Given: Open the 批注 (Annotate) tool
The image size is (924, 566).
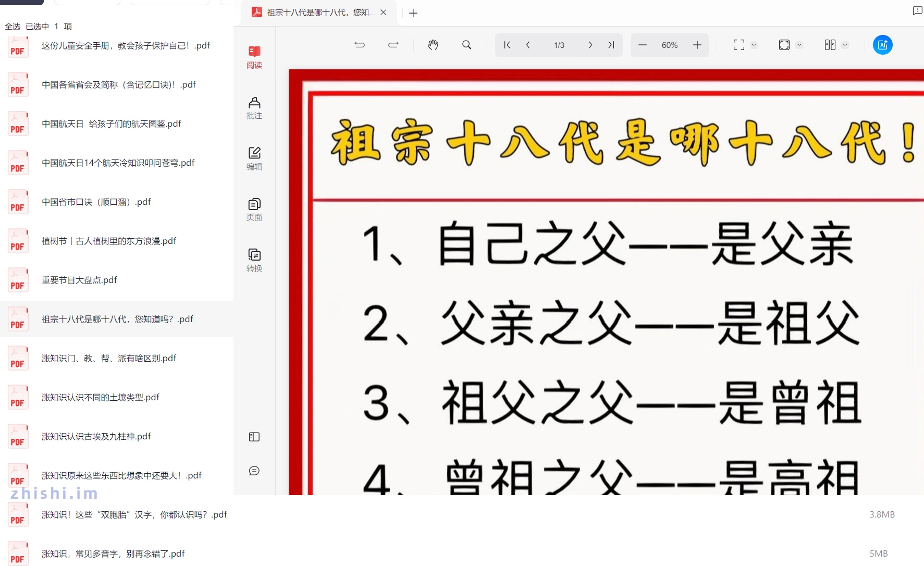Looking at the screenshot, I should [x=254, y=108].
